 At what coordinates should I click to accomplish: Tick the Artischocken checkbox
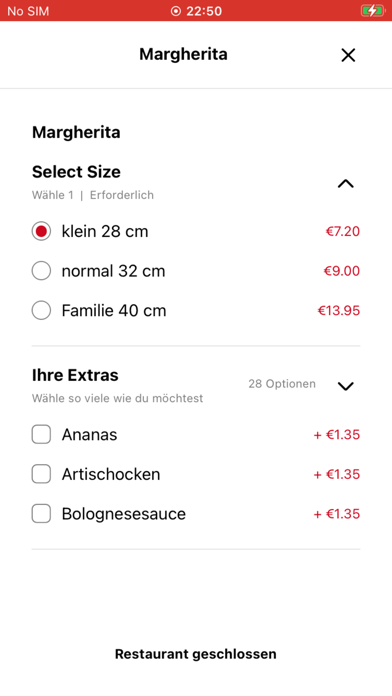point(41,474)
